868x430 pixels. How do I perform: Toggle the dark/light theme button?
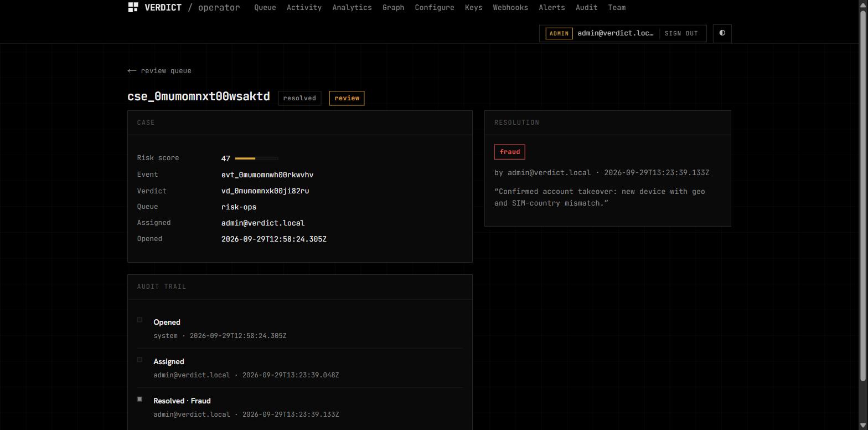tap(722, 33)
